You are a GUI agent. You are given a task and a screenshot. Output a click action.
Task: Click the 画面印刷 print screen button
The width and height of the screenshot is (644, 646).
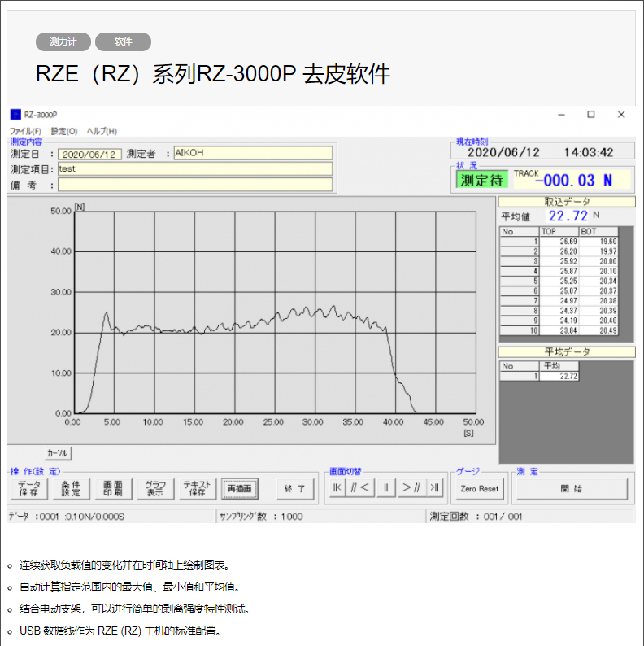tap(113, 489)
